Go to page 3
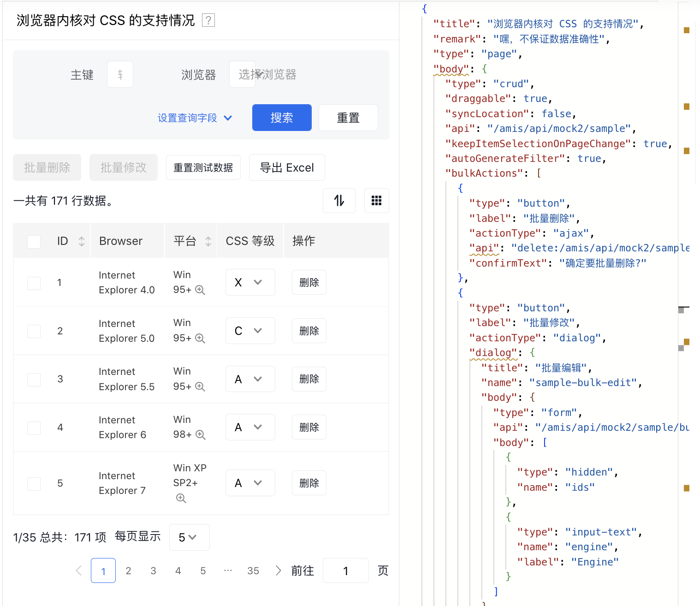The width and height of the screenshot is (700, 606). pos(153,571)
